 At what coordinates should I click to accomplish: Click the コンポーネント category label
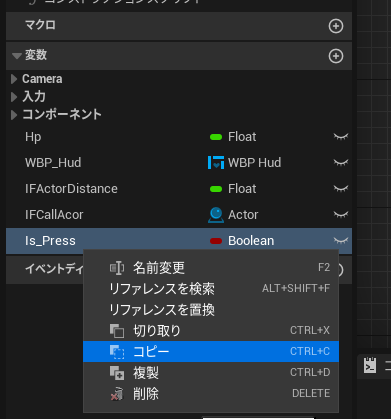62,115
